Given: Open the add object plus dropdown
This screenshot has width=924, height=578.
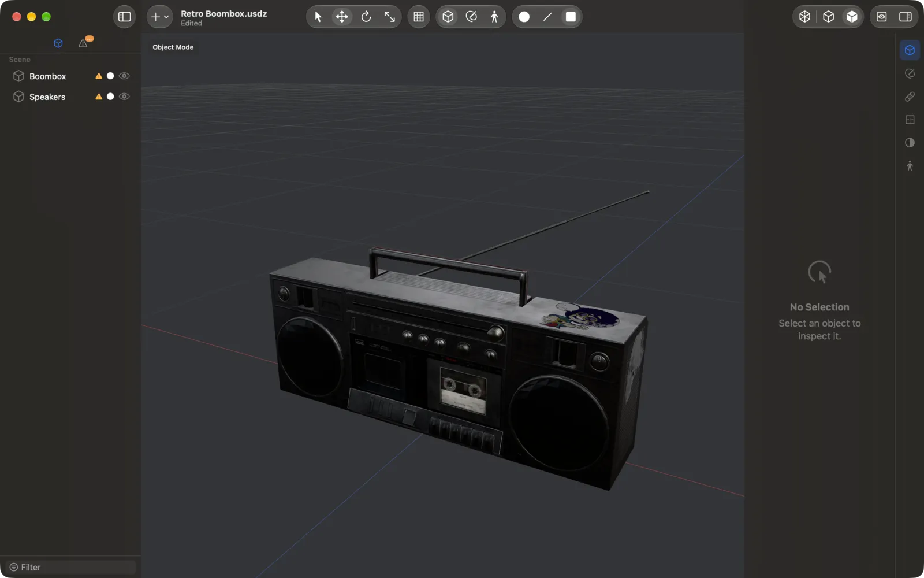Looking at the screenshot, I should tap(159, 17).
